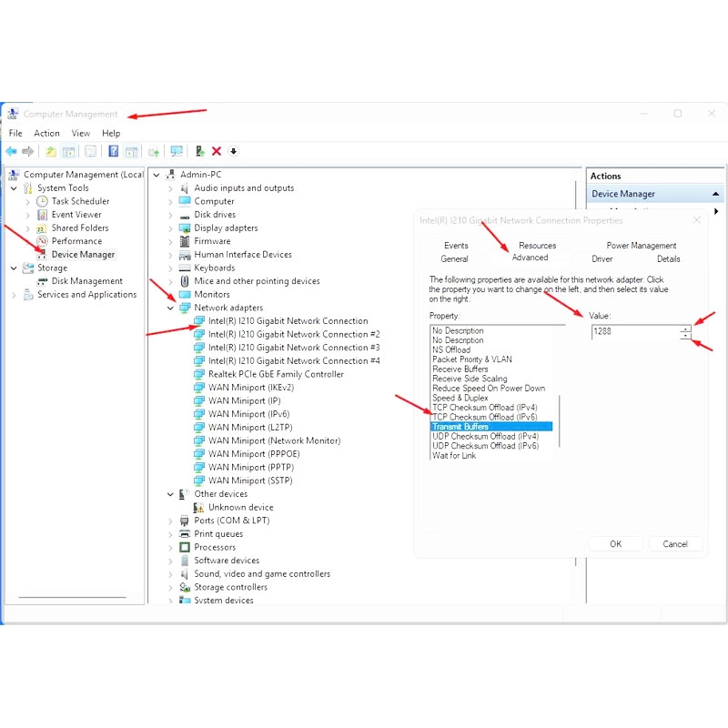Image resolution: width=728 pixels, height=728 pixels.
Task: Open the Action menu
Action: coord(46,133)
